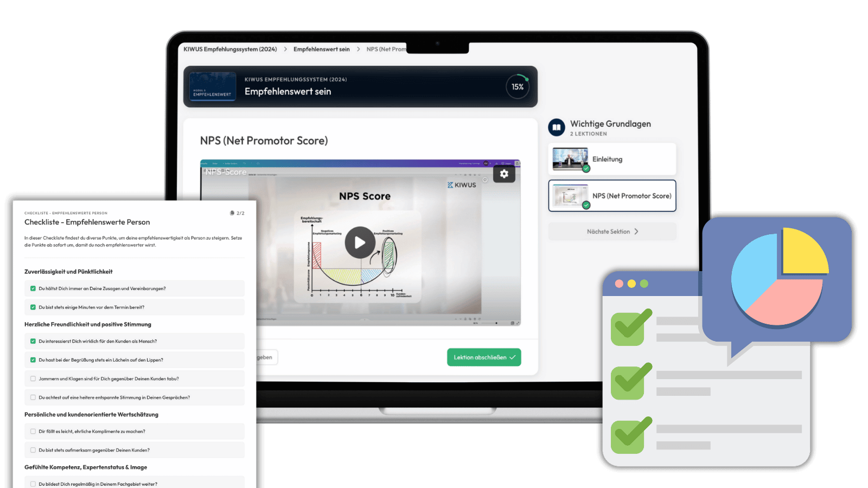Click 'Persönliche und kundenorientierte Wertschätzung' heading
This screenshot has height=488, width=868.
[91, 414]
